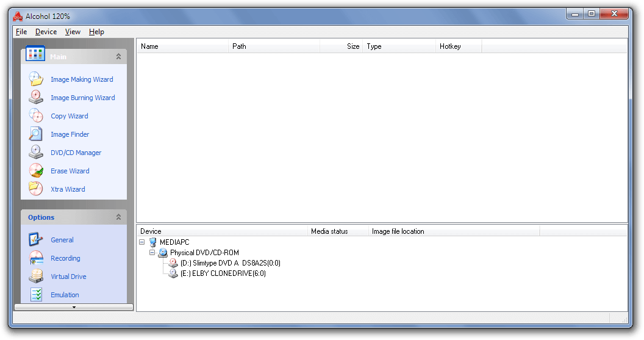Click the MEDIAPC computer icon
This screenshot has width=644, height=340.
pyautogui.click(x=153, y=242)
